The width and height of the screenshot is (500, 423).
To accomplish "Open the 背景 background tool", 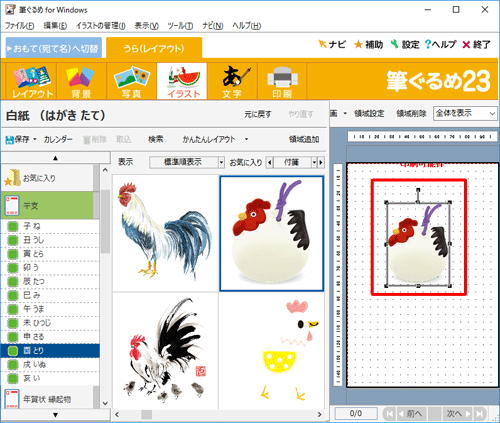I will click(x=81, y=81).
